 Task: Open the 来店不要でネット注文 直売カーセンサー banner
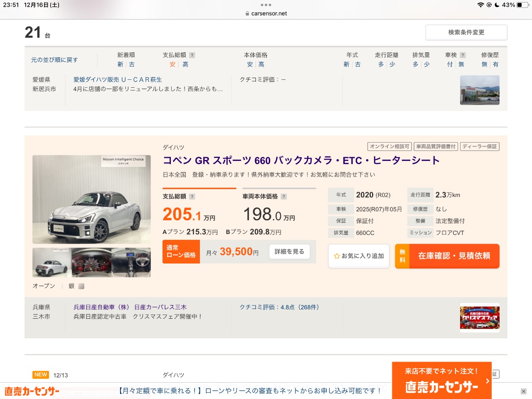point(442,380)
